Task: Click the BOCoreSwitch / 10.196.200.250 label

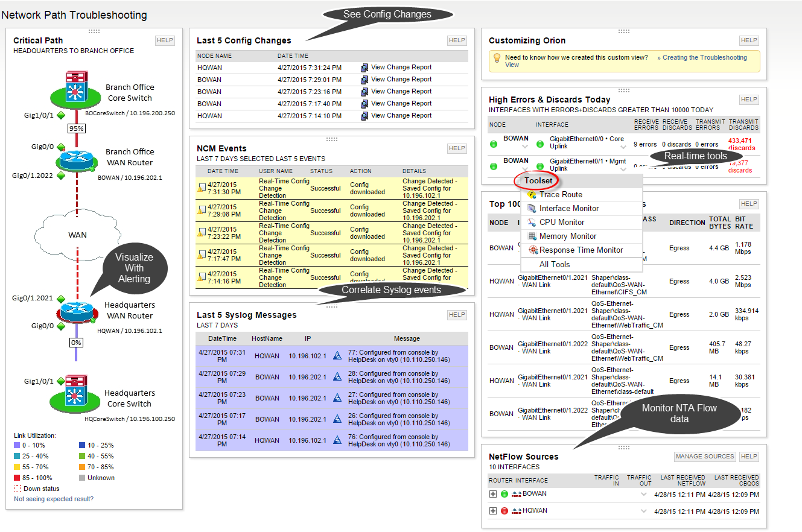Action: [130, 113]
